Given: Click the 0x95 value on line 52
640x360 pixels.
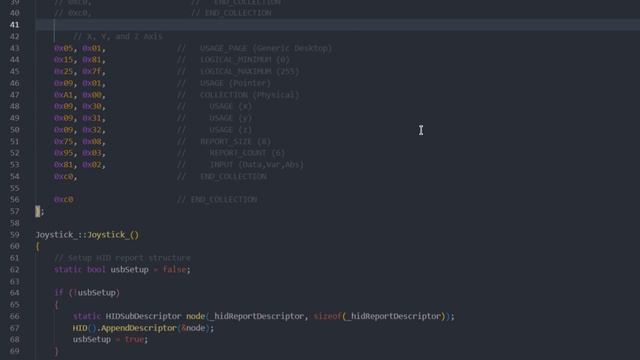Looking at the screenshot, I should [63, 153].
